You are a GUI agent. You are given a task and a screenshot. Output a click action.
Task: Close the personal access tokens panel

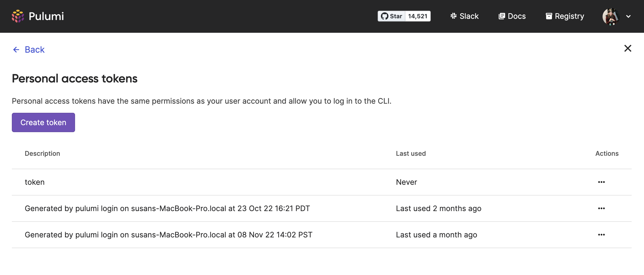628,48
